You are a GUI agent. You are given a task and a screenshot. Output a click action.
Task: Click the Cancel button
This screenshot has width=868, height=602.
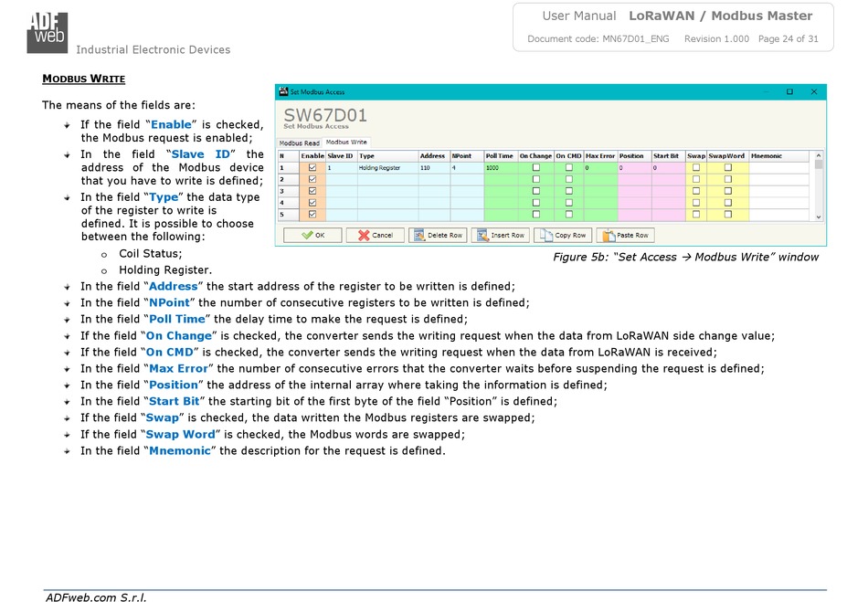pos(376,235)
